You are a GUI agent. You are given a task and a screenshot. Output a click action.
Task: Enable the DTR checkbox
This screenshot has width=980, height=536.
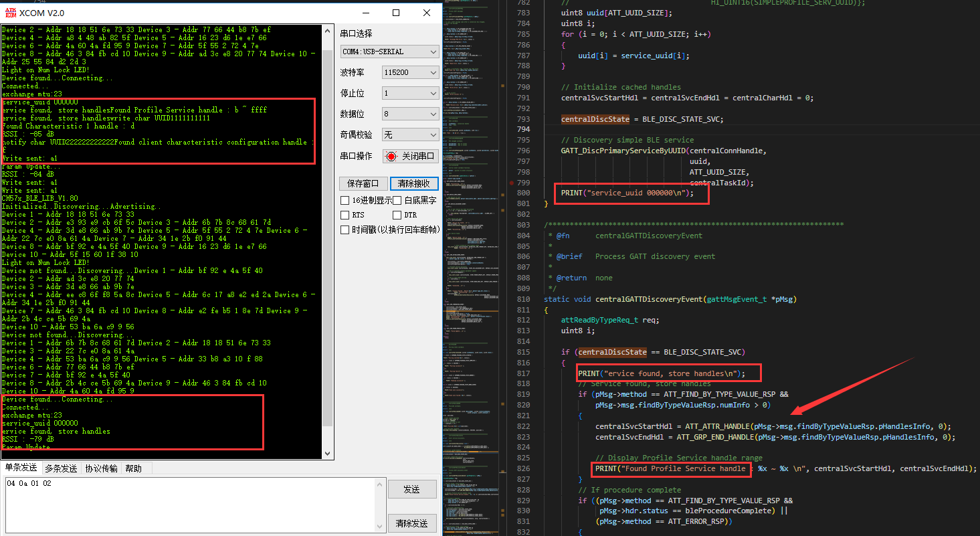397,215
